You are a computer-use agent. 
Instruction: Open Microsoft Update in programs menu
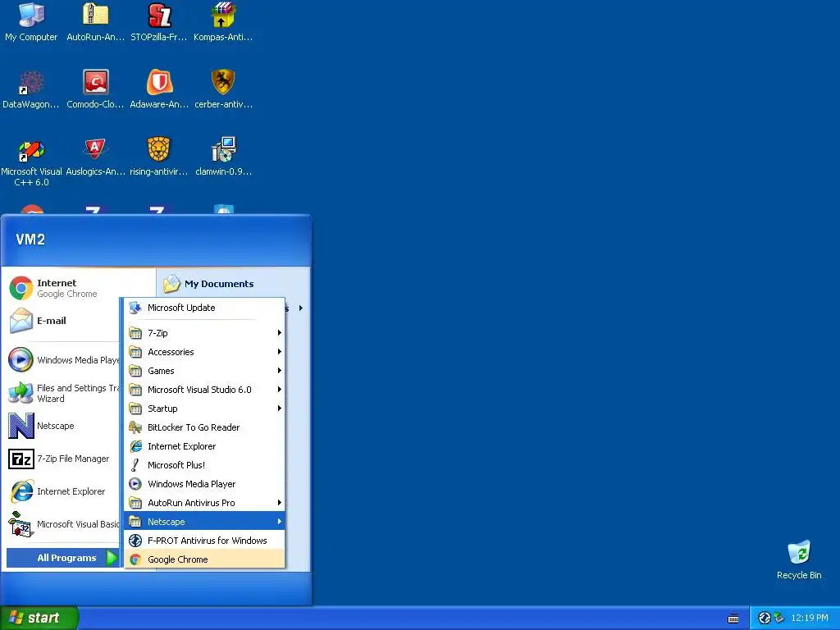pyautogui.click(x=204, y=308)
